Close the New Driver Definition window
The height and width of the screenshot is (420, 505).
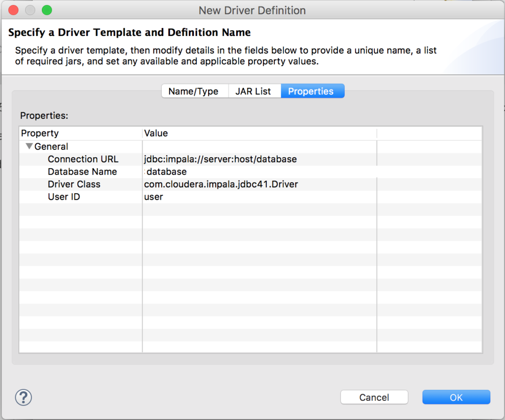click(14, 10)
